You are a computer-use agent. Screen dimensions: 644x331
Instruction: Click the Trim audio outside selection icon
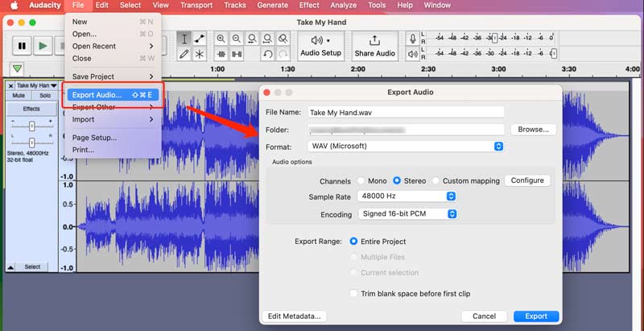221,54
